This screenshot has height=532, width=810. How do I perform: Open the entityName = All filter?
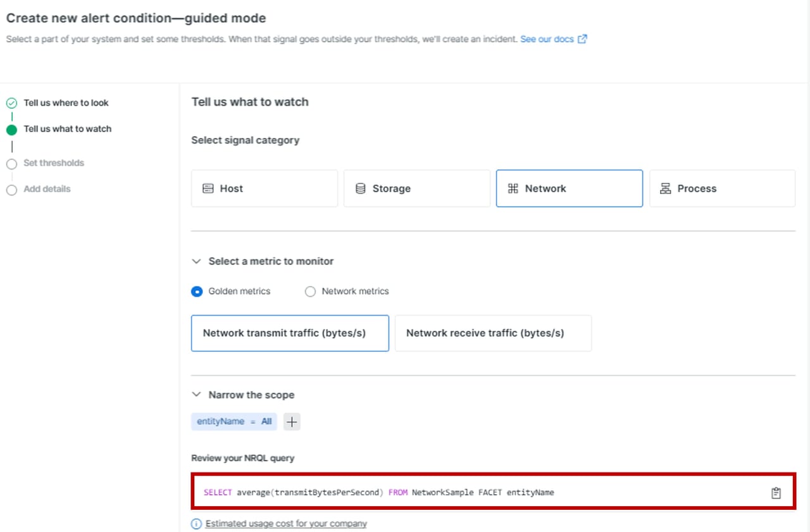234,422
